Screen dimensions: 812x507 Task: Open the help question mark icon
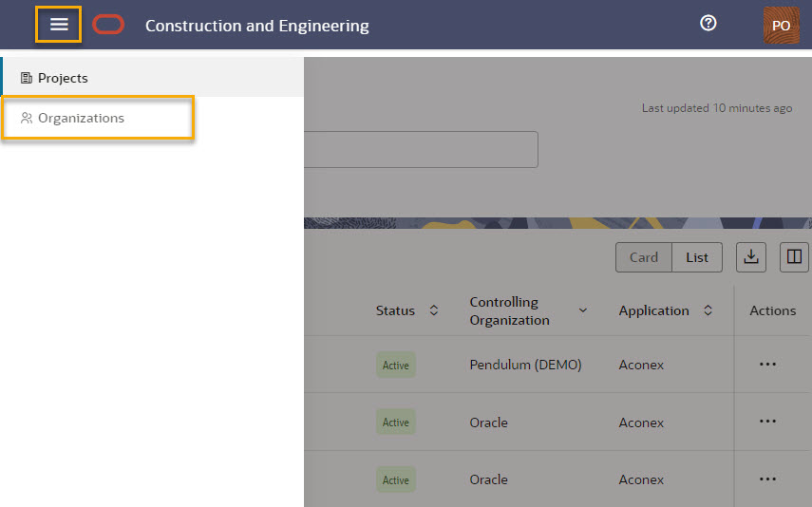tap(708, 24)
